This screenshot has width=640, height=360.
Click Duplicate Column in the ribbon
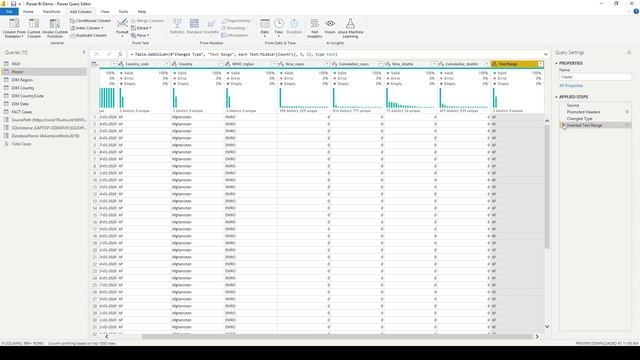(88, 36)
